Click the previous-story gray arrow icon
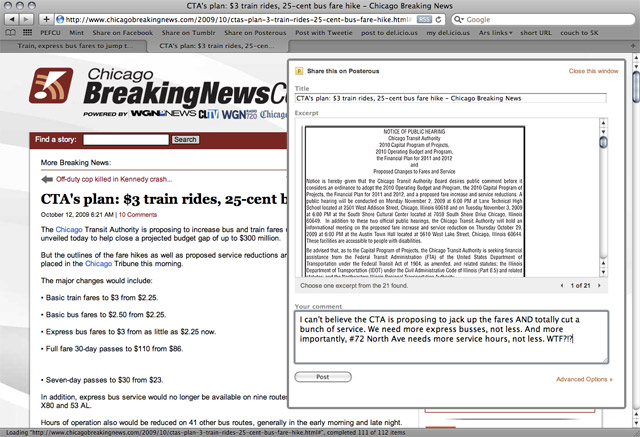The height and width of the screenshot is (437, 640). (47, 179)
